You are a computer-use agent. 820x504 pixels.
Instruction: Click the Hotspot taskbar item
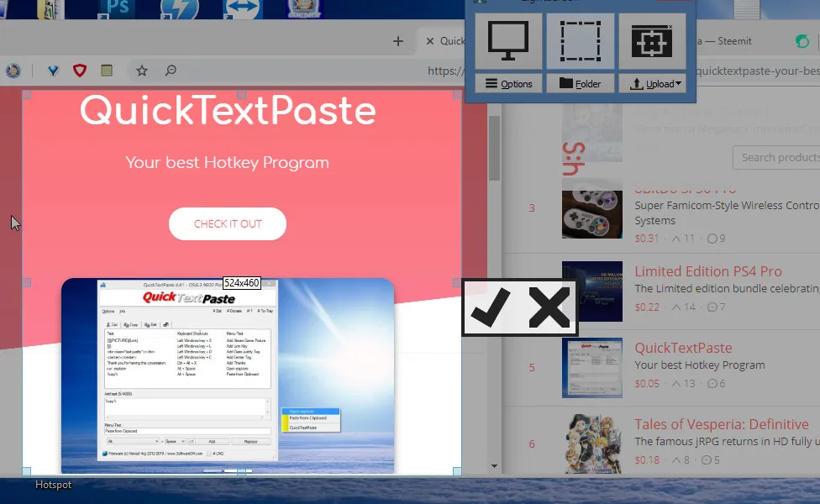tap(53, 485)
